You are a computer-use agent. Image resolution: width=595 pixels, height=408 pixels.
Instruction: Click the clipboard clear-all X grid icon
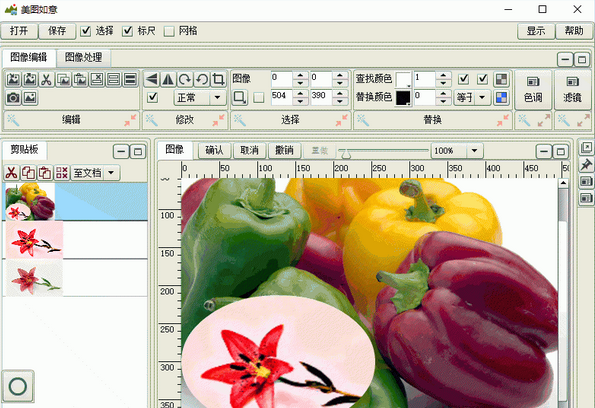point(61,173)
